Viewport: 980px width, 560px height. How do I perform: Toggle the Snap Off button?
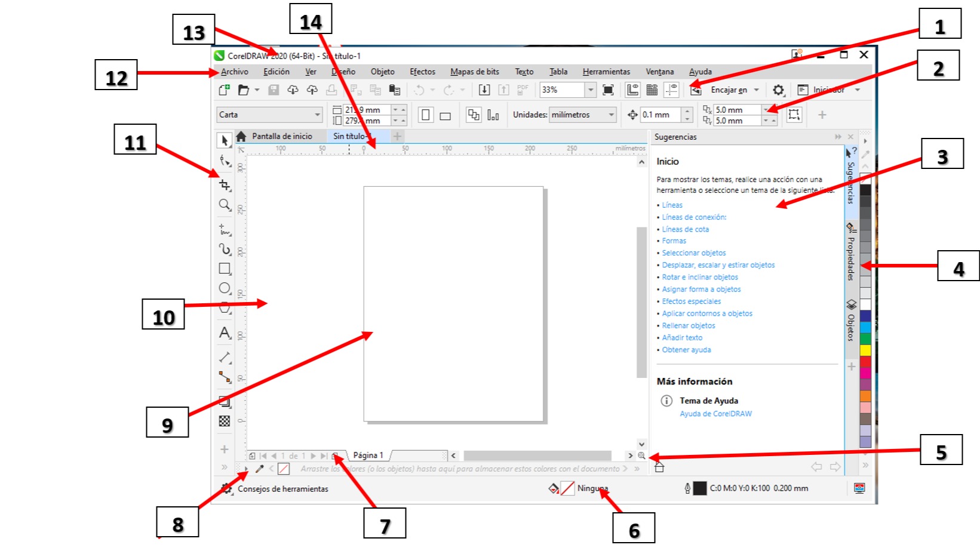pyautogui.click(x=696, y=90)
